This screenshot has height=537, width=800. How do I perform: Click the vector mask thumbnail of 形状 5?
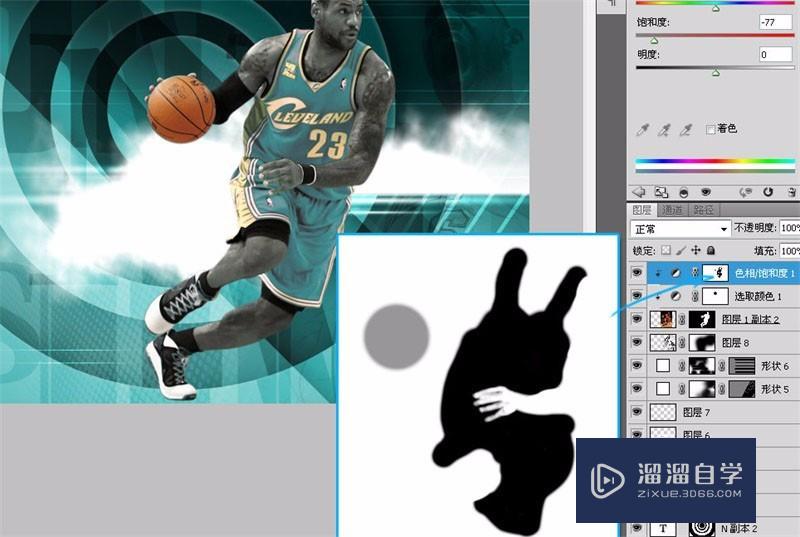pos(742,389)
